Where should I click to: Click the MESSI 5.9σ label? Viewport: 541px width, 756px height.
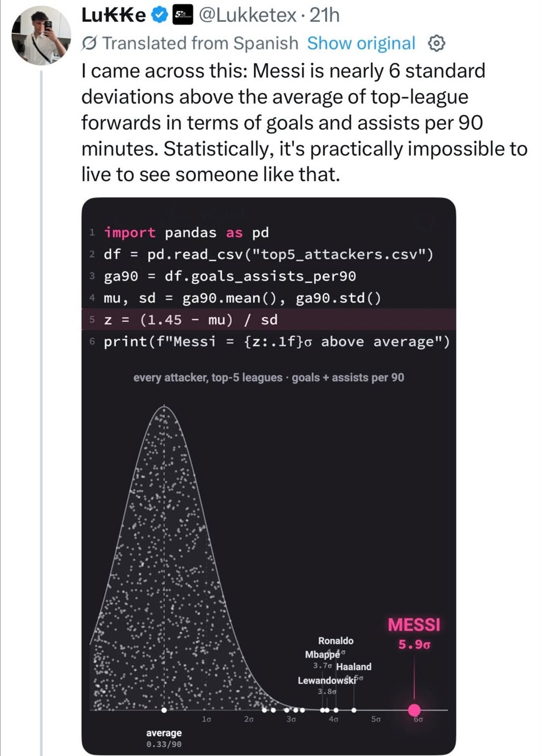pyautogui.click(x=414, y=633)
